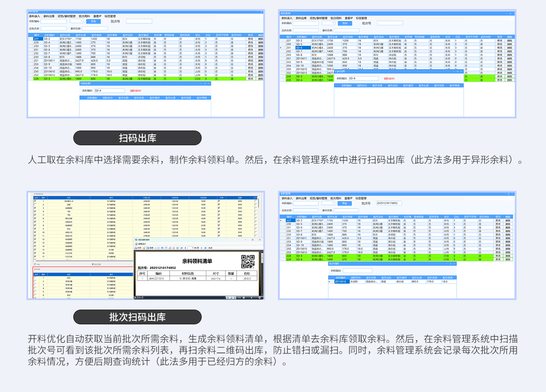546x392 pixels.
Task: Close the 扫码出料 dialog in top-left screenshot
Action: click(x=209, y=83)
